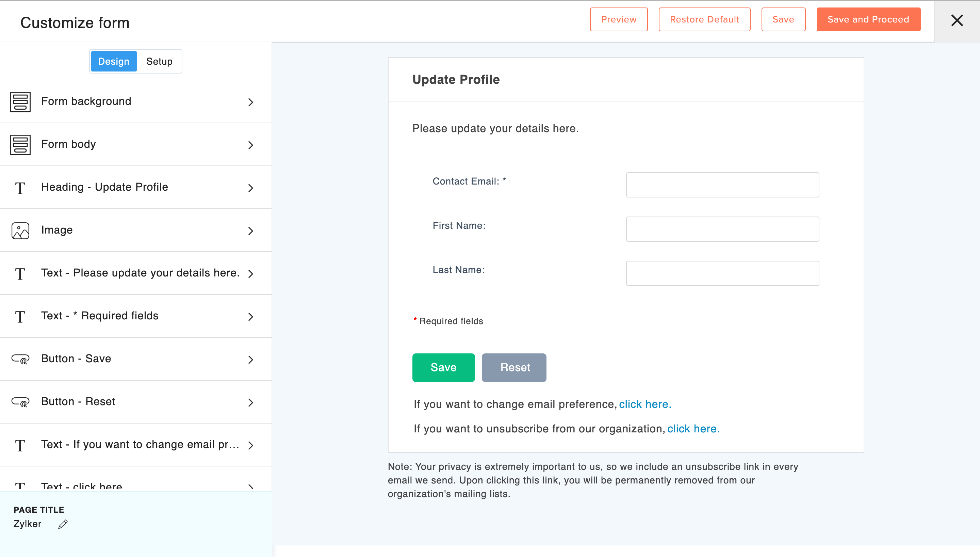Expand the Text - Please update details chevron
The height and width of the screenshot is (557, 980).
pos(251,273)
